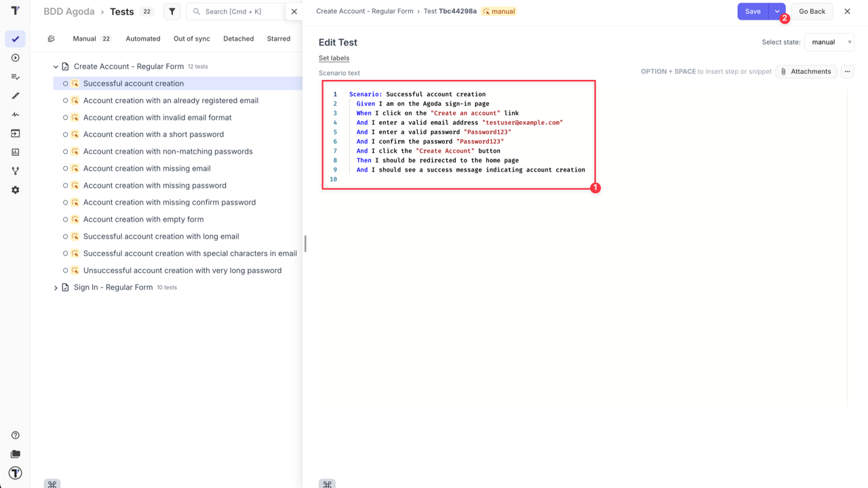The width and height of the screenshot is (868, 488).
Task: Click the Analytics chart icon in sidebar
Action: click(x=15, y=152)
